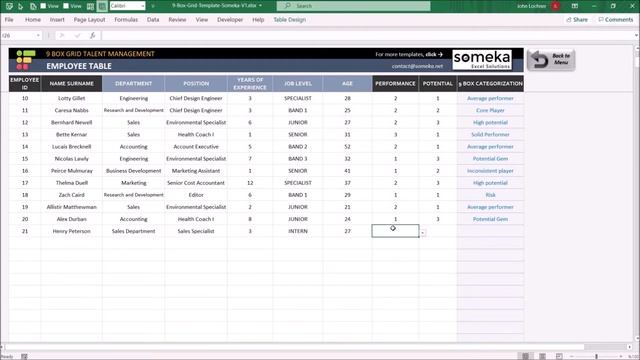Screen dimensions: 640x360
Task: Click the PERFORMANCE column header
Action: point(395,83)
